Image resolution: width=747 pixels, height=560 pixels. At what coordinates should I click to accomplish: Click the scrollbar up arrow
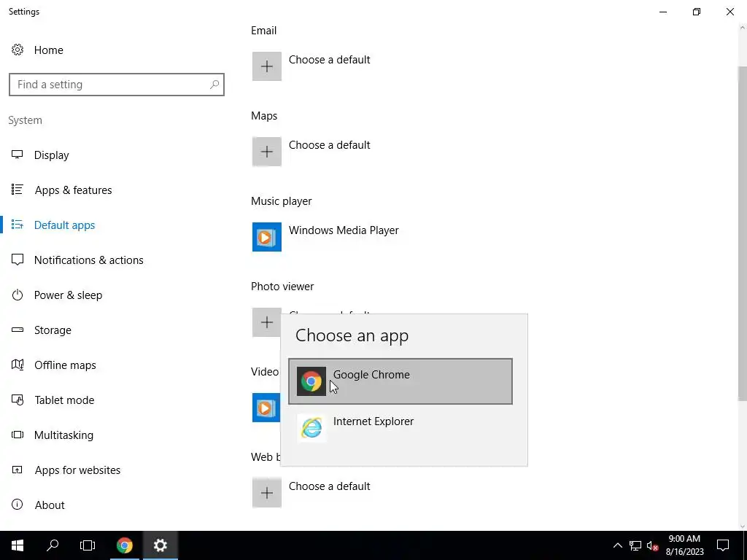[742, 28]
